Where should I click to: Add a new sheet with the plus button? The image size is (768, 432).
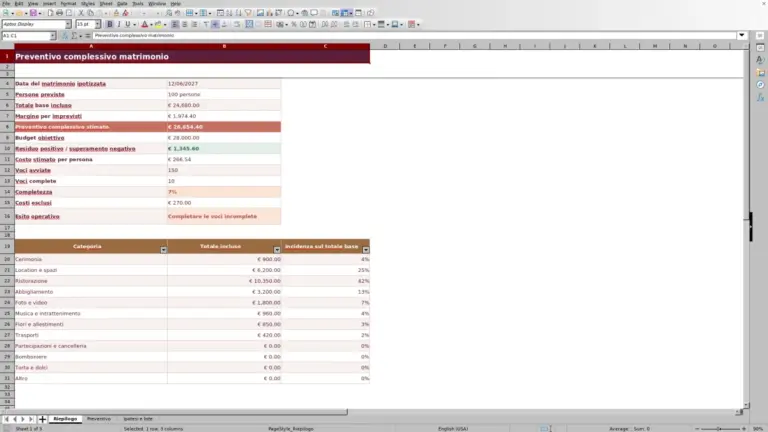coord(42,419)
